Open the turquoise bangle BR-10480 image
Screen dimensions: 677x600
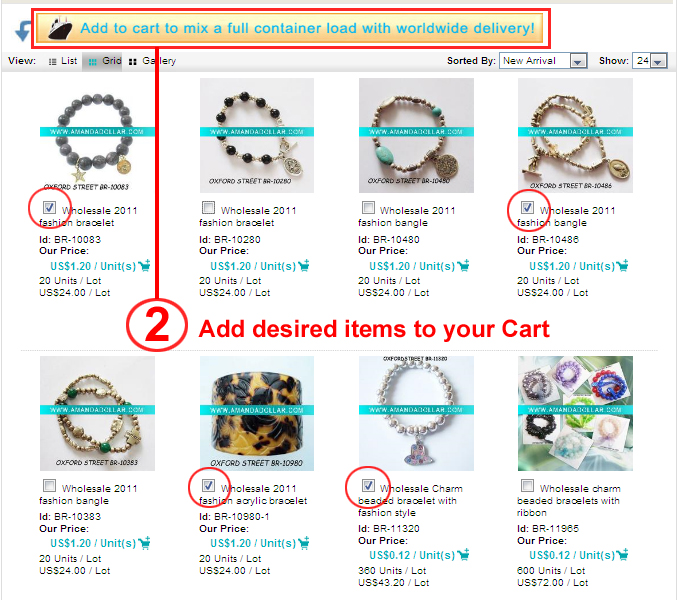tap(416, 136)
